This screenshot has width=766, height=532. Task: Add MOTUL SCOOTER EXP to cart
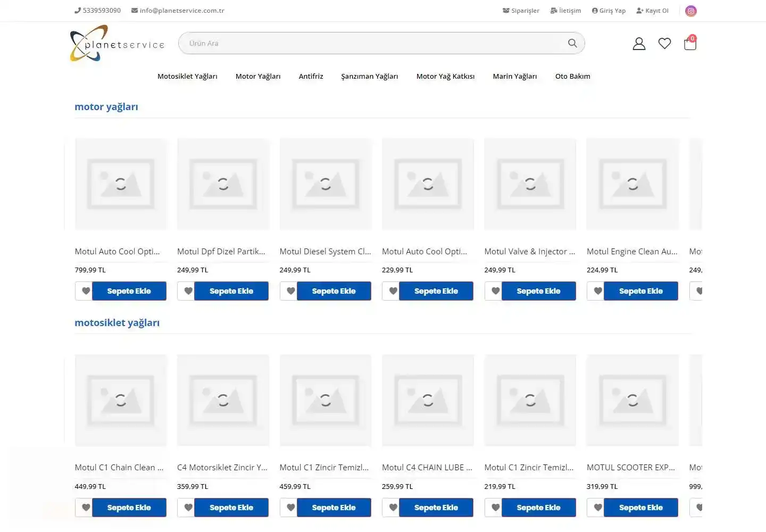(x=641, y=508)
